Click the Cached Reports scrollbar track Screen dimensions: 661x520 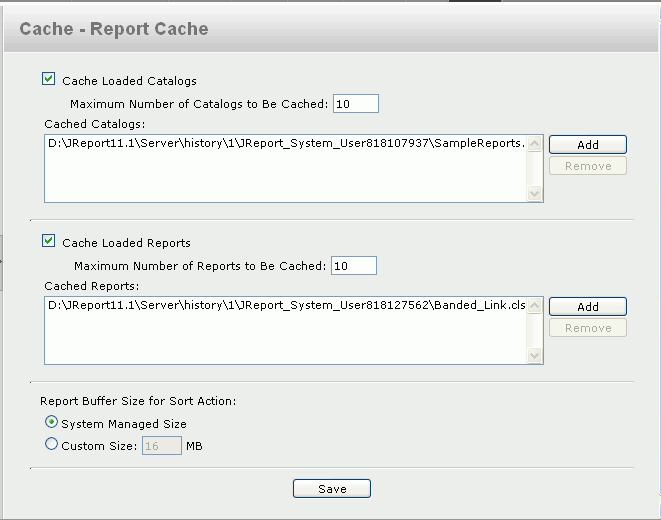coord(535,331)
